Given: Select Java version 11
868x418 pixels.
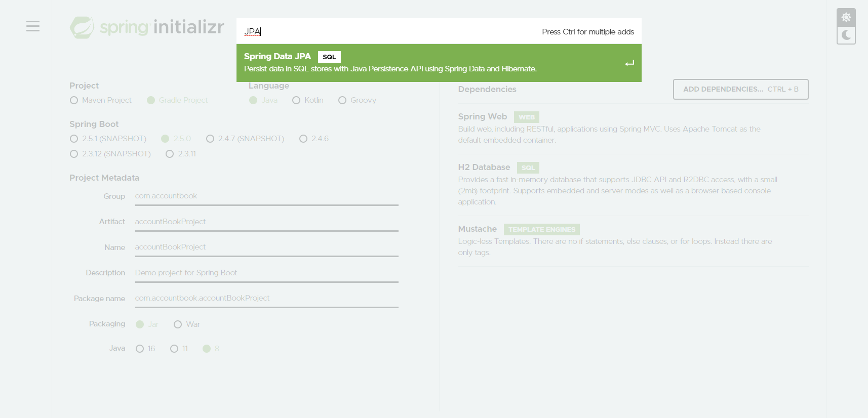Looking at the screenshot, I should point(179,349).
